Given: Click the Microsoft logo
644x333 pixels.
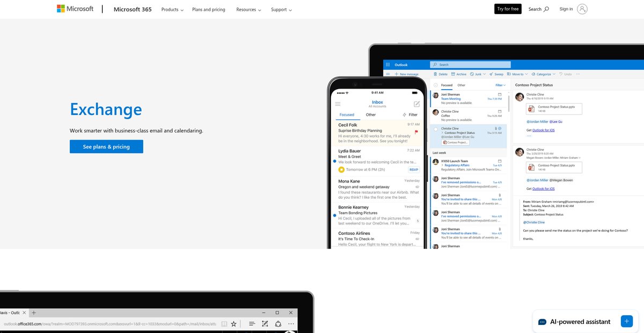Looking at the screenshot, I should coord(75,9).
